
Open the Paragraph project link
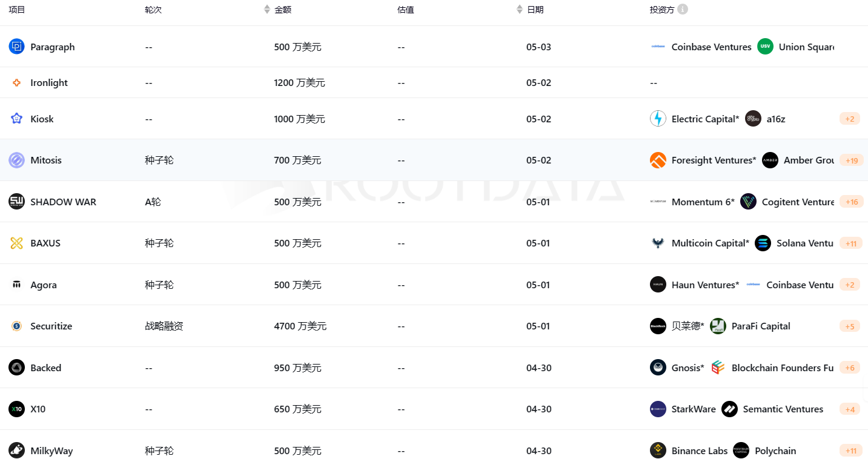pyautogui.click(x=53, y=47)
